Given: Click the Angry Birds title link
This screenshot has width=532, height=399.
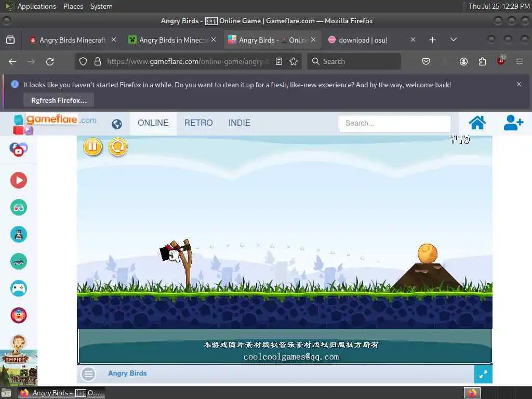Looking at the screenshot, I should pos(127,373).
